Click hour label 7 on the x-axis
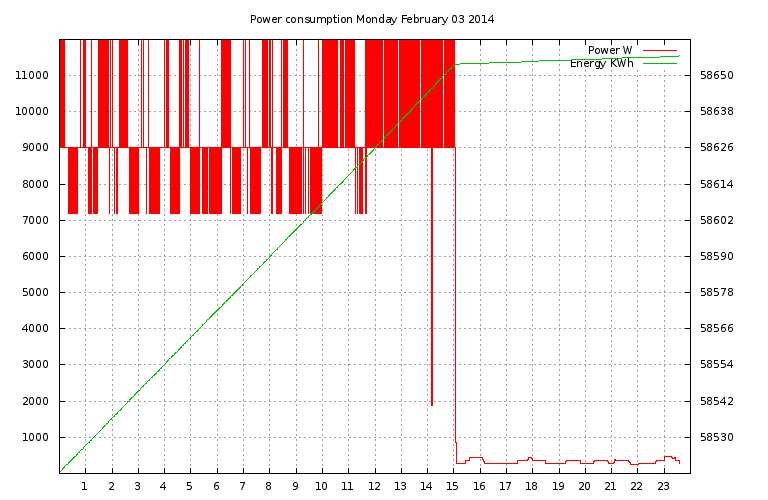This screenshot has width=768, height=500. 242,486
